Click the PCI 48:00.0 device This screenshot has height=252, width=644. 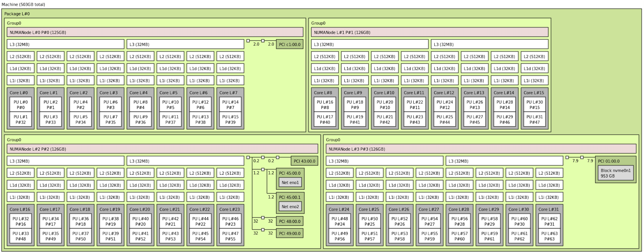pyautogui.click(x=290, y=221)
